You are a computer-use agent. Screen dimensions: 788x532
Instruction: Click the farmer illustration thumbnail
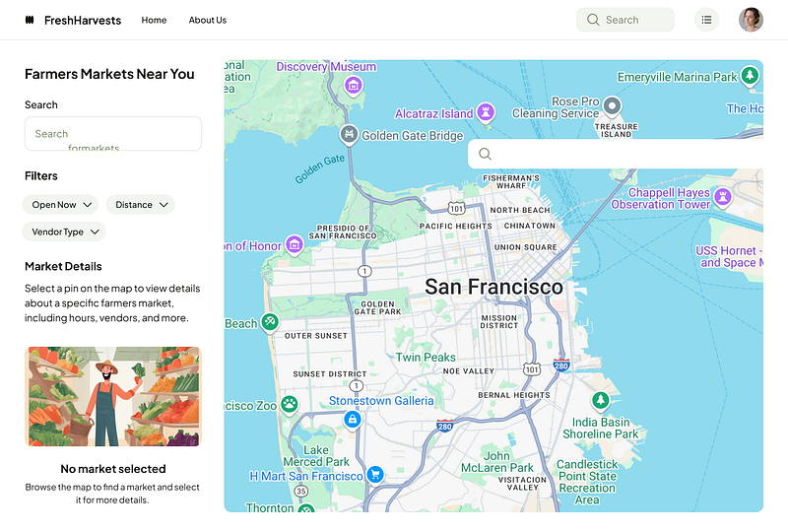(x=113, y=396)
